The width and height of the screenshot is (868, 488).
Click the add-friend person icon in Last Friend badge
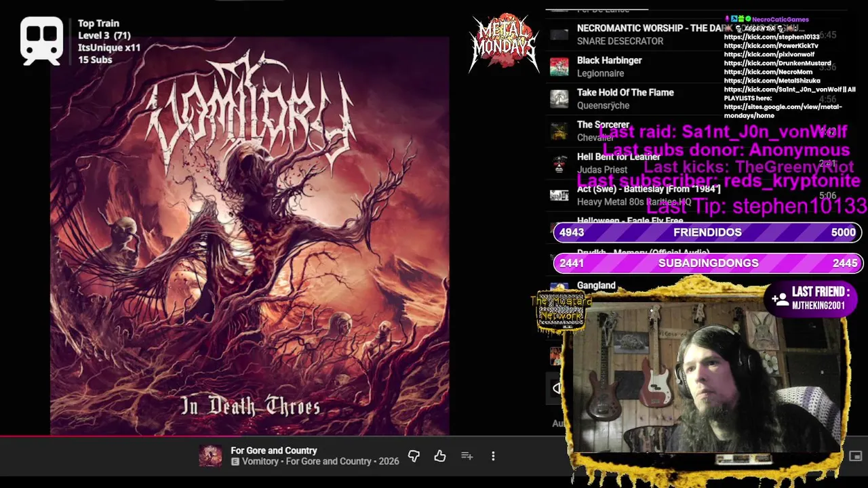point(780,298)
